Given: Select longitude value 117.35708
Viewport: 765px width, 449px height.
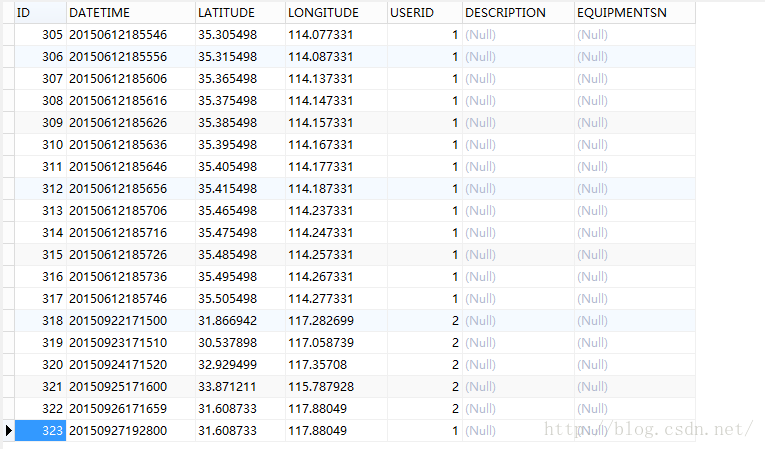Looking at the screenshot, I should coord(336,364).
